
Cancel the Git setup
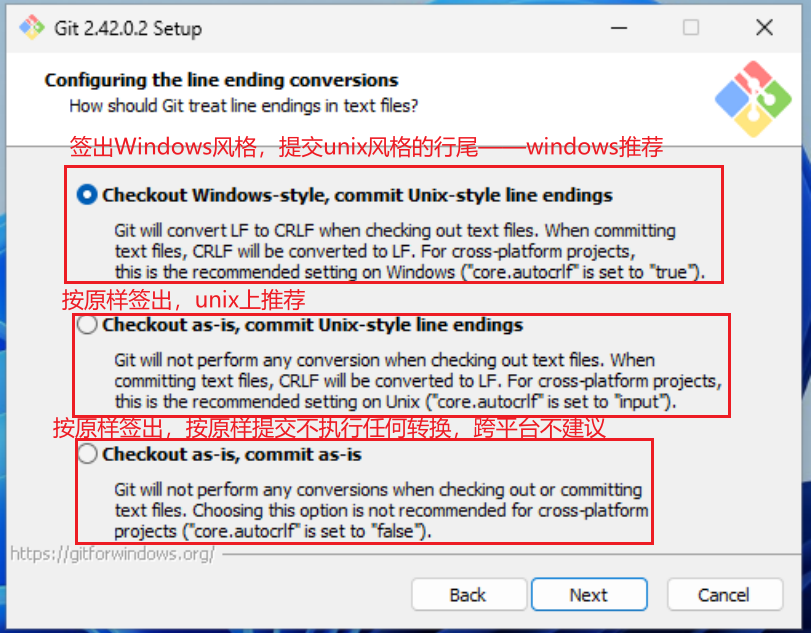[x=723, y=595]
